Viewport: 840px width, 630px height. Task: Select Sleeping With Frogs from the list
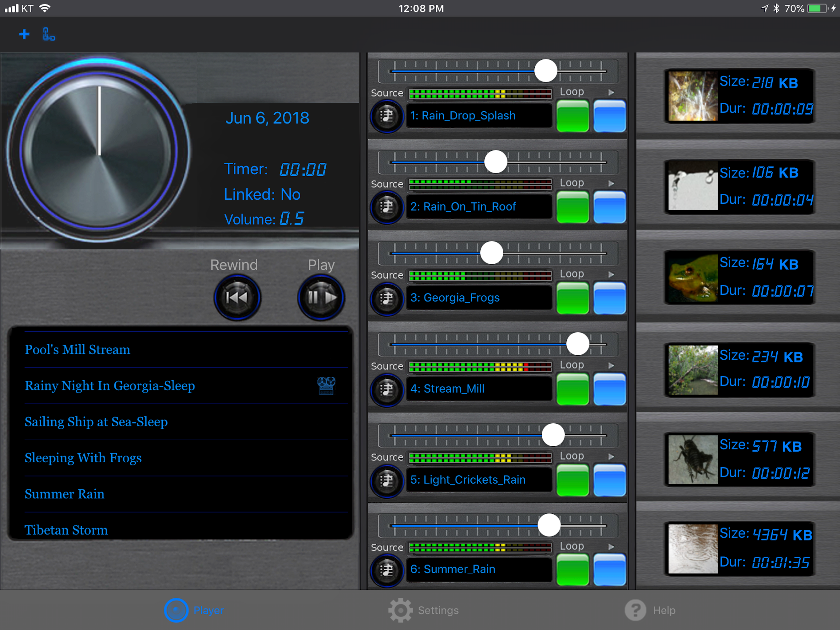[x=83, y=458]
